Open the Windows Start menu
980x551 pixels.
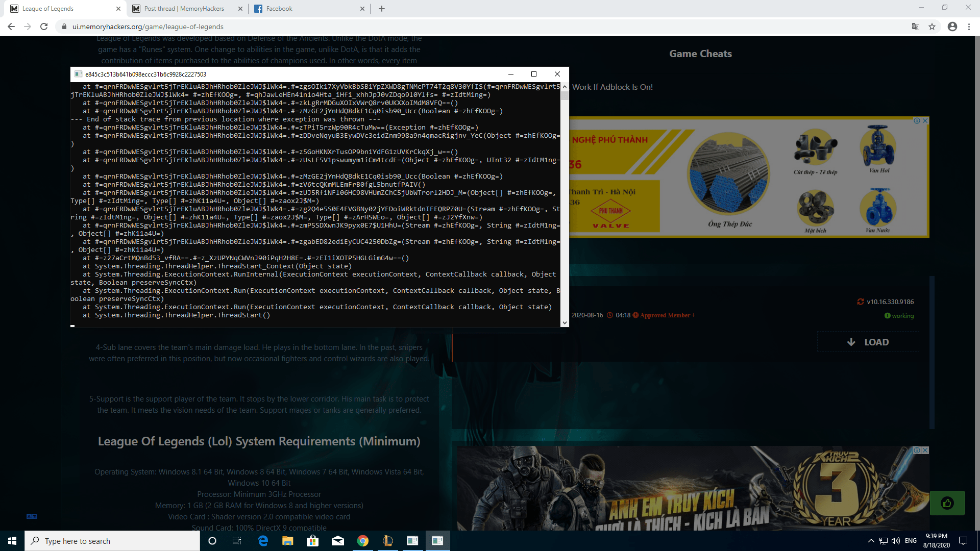pyautogui.click(x=12, y=541)
